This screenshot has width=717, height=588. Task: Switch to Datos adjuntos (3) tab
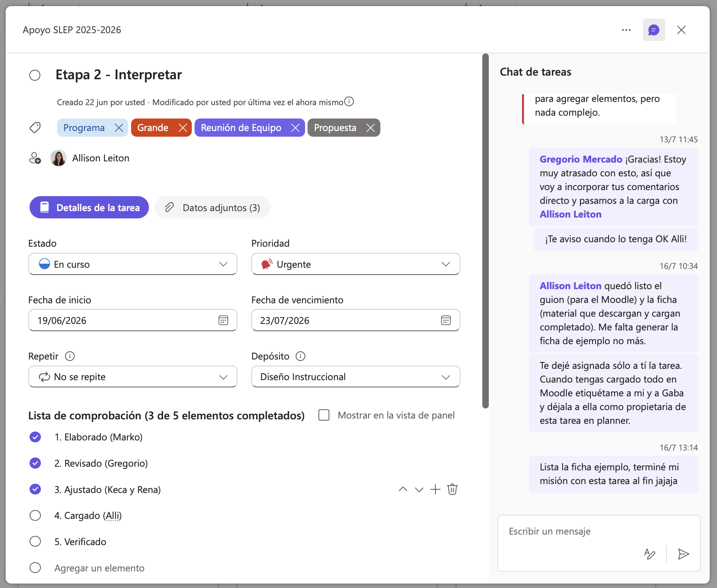(x=213, y=207)
